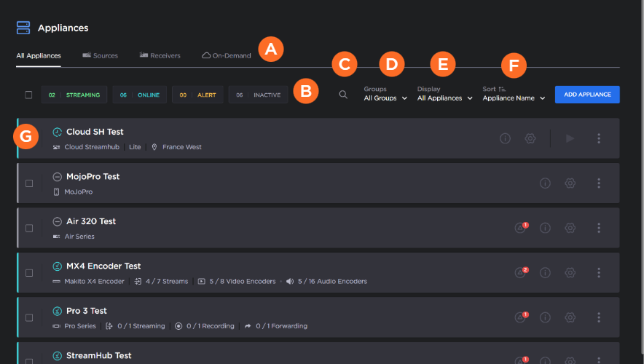Click '0 / 1 Recording' text

click(211, 326)
